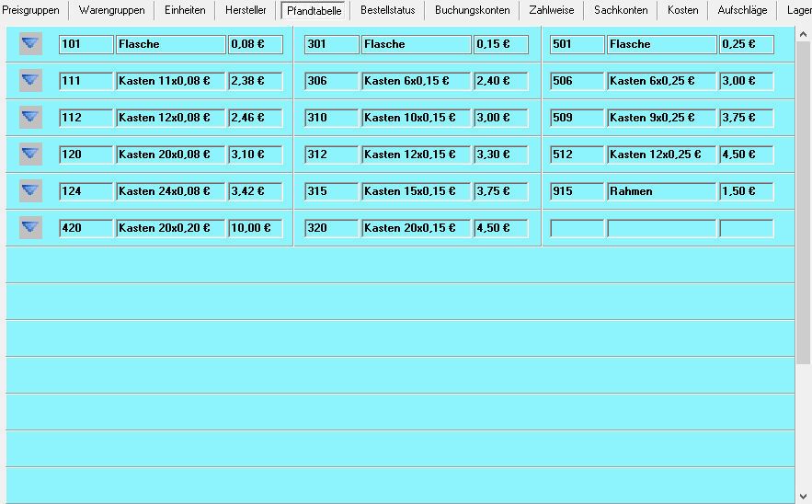Click the price field 3,30 €
The height and width of the screenshot is (504, 812).
[x=501, y=155]
